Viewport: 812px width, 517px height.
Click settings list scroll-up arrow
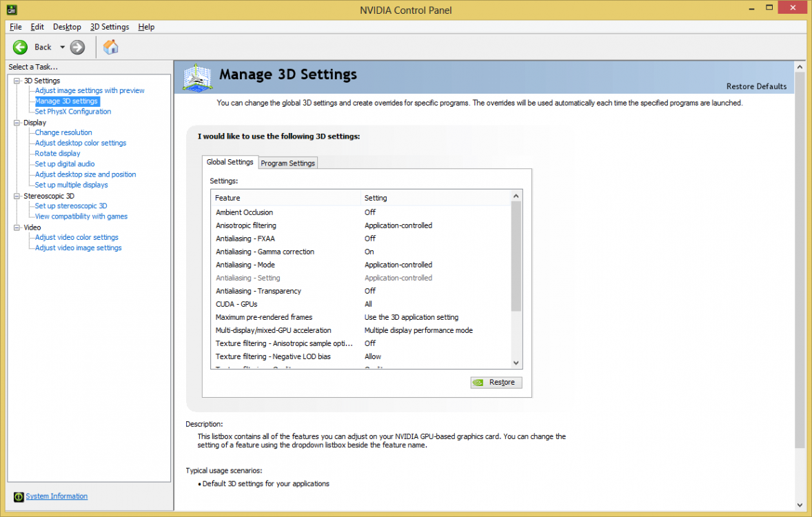tap(516, 196)
